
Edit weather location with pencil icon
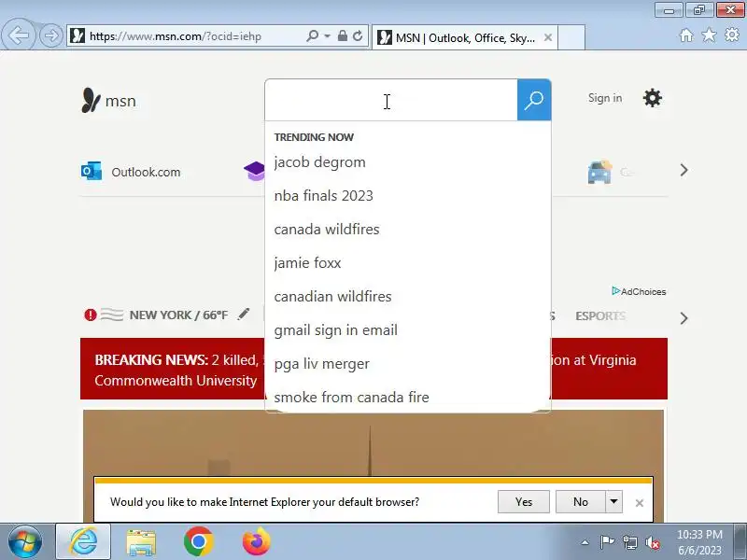tap(244, 314)
